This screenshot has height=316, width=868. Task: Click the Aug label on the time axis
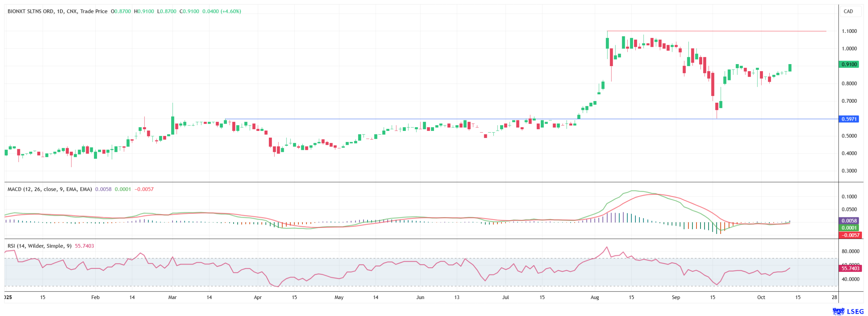(594, 297)
